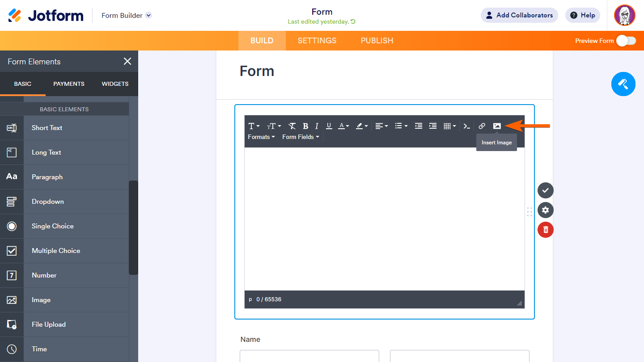Click the Number element icon
This screenshot has width=644, height=362.
click(12, 275)
